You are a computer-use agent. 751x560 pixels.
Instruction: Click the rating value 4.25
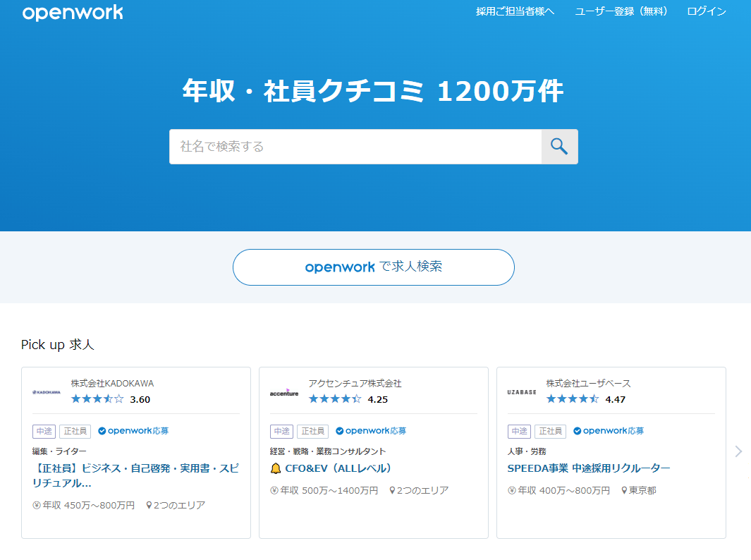[378, 399]
